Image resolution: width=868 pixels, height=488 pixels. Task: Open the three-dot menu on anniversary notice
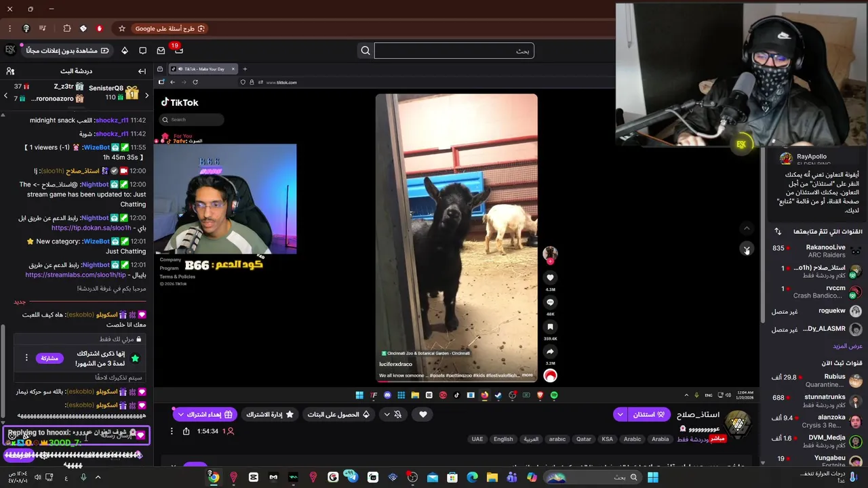click(x=26, y=358)
